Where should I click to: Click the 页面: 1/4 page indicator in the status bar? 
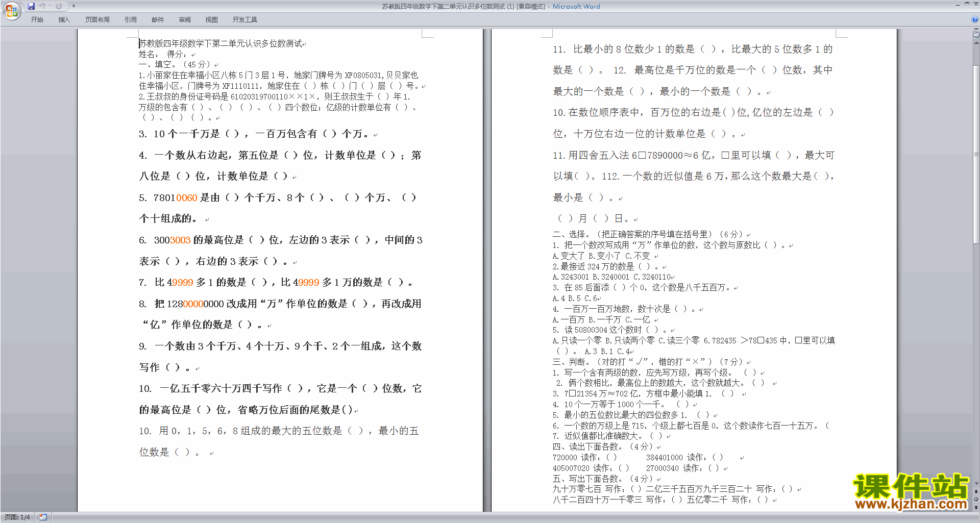pyautogui.click(x=17, y=517)
